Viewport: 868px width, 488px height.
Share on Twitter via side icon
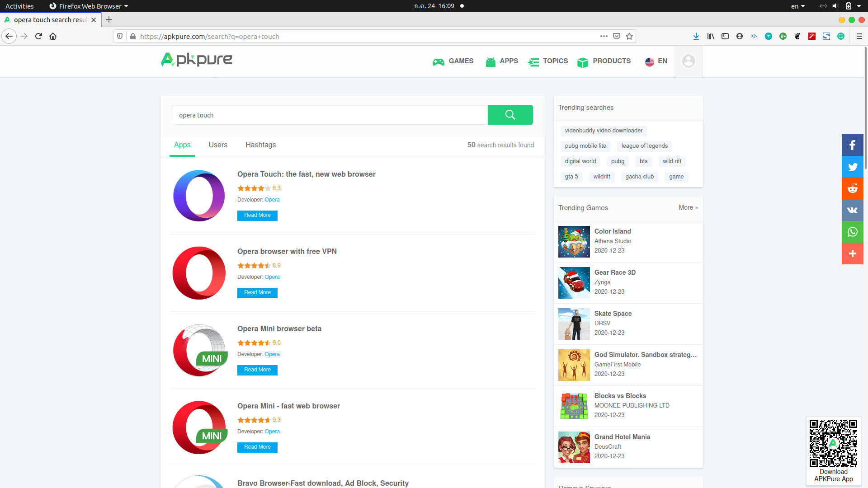click(852, 167)
